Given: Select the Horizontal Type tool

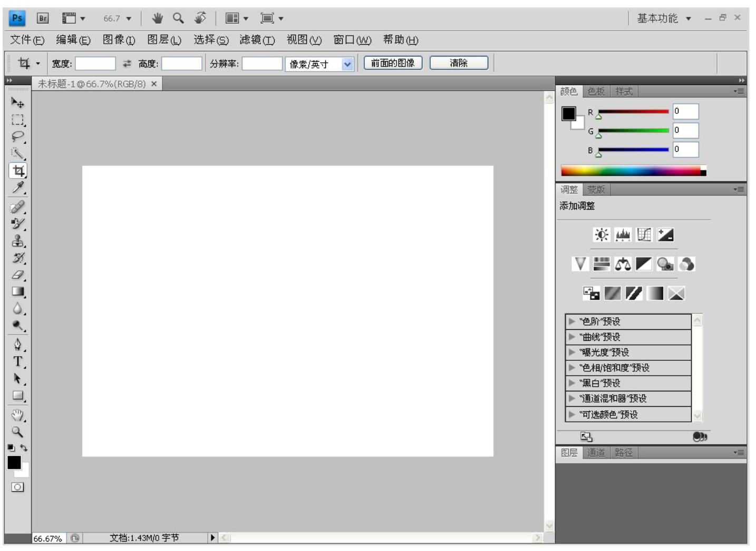Looking at the screenshot, I should coord(18,361).
